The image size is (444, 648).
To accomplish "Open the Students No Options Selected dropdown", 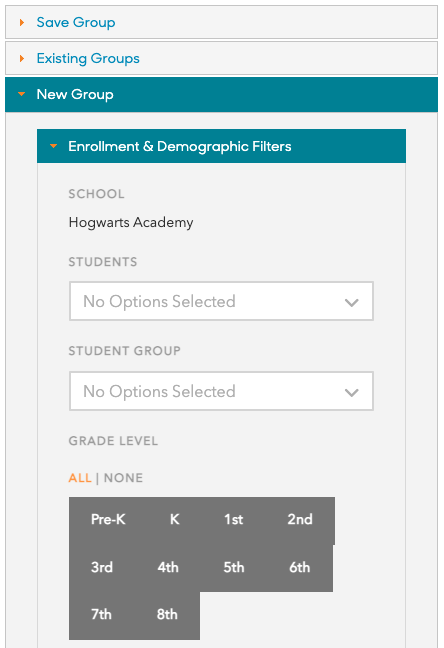I will [x=221, y=301].
